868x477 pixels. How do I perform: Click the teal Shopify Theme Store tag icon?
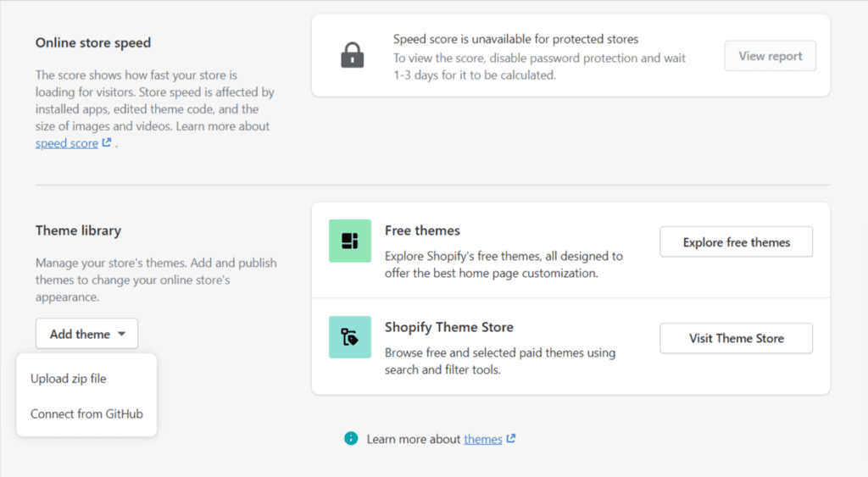350,337
